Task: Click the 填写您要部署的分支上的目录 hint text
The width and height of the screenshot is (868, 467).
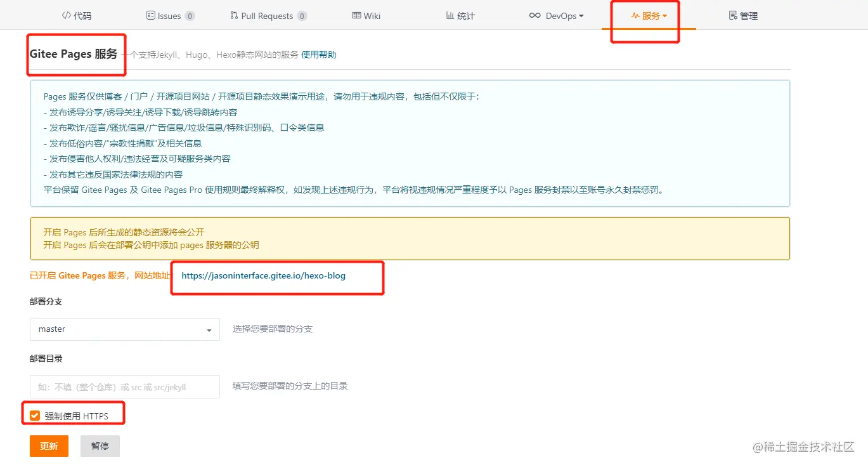Action: (290, 386)
